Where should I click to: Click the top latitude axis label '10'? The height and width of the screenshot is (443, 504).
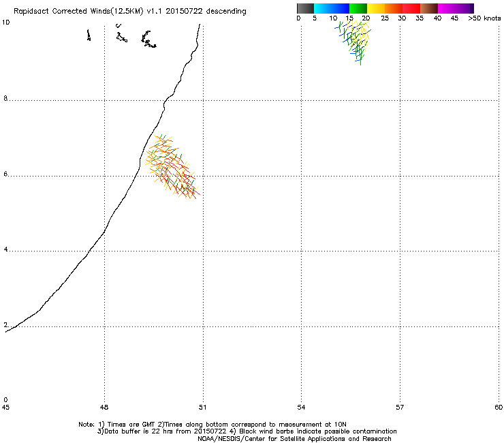[5, 22]
